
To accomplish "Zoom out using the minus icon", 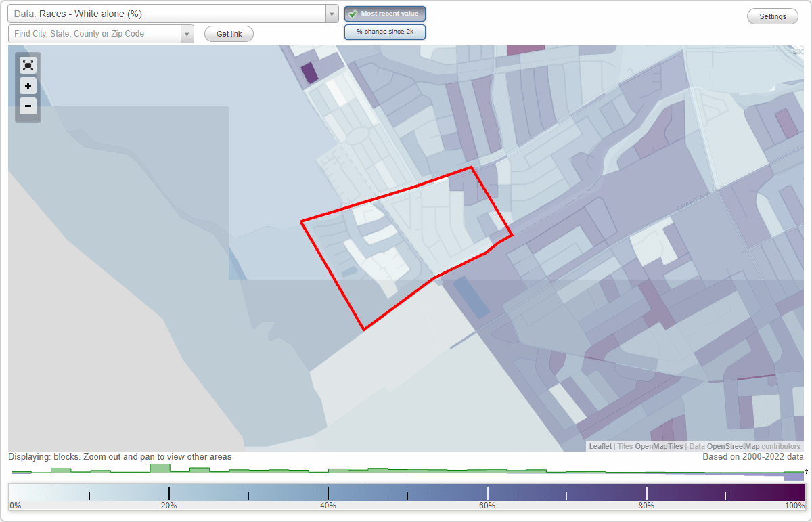I will 28,106.
